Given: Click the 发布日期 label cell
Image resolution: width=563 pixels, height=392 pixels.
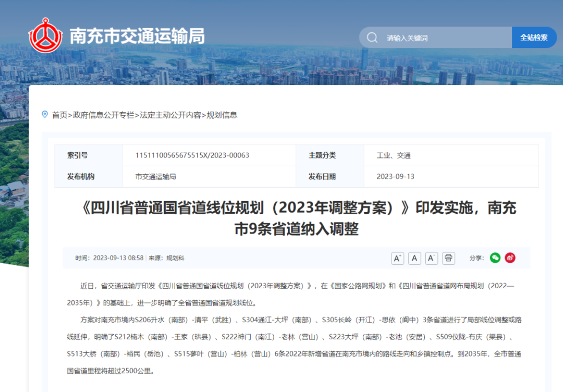Looking at the screenshot, I should tap(330, 177).
